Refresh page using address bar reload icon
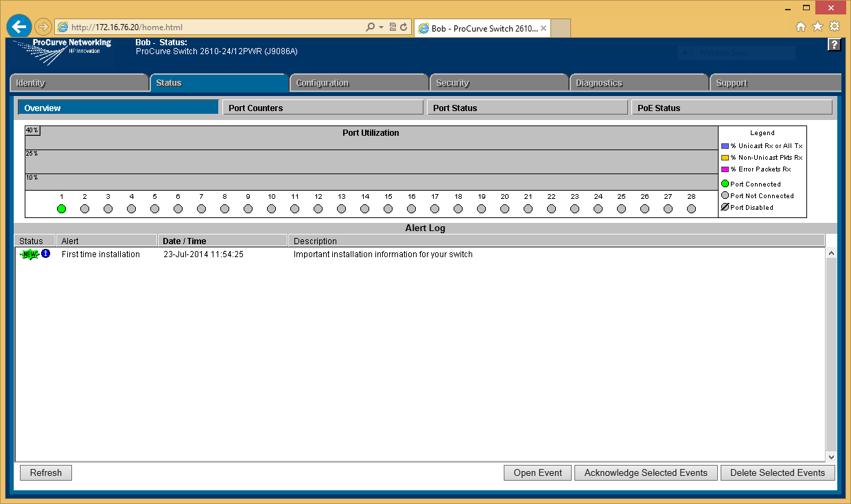 (x=404, y=27)
